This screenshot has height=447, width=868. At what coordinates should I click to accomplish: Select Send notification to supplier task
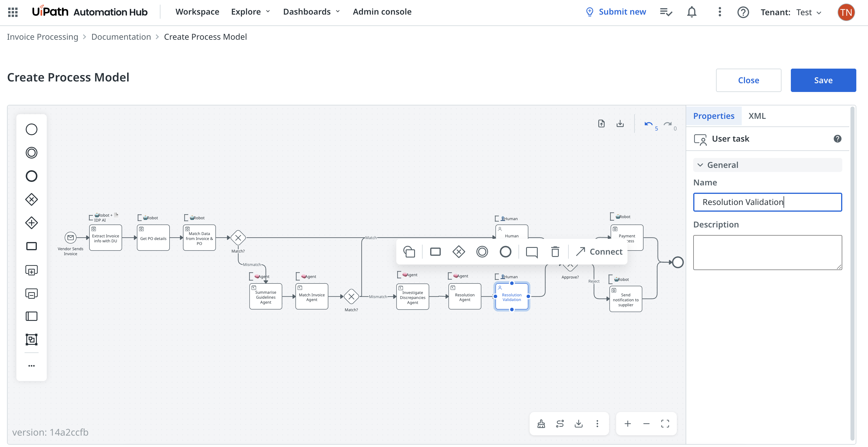pos(625,299)
